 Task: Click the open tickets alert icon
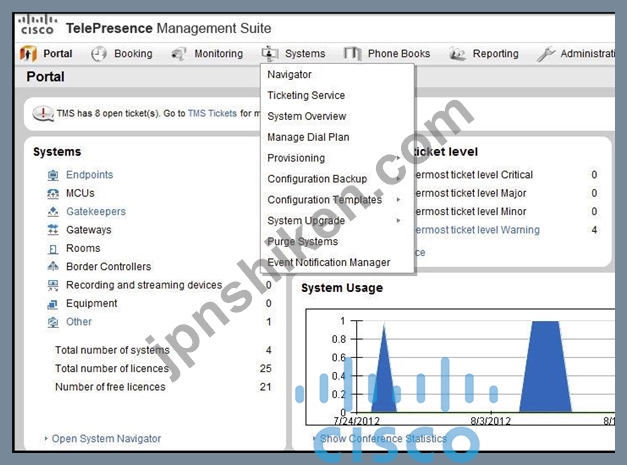click(43, 114)
